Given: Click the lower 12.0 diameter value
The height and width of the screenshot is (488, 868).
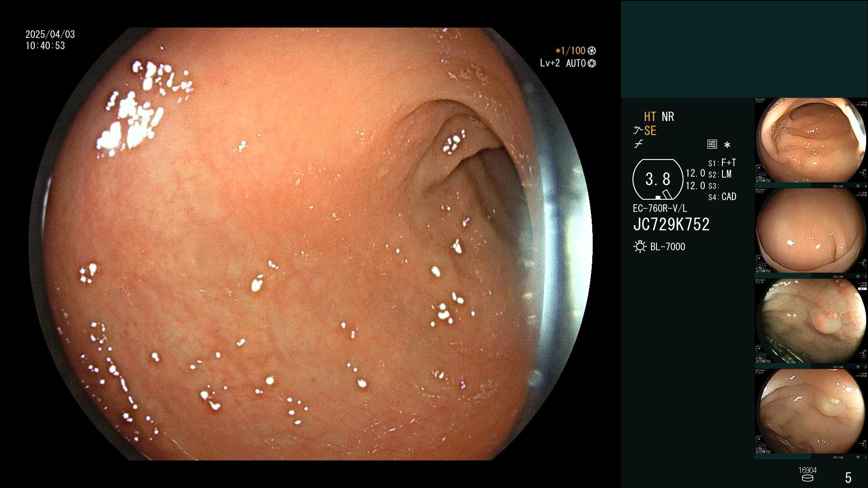Looking at the screenshot, I should click(695, 185).
